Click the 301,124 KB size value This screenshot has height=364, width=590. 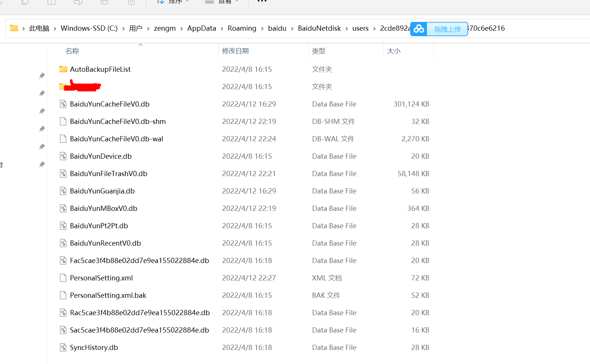click(411, 104)
